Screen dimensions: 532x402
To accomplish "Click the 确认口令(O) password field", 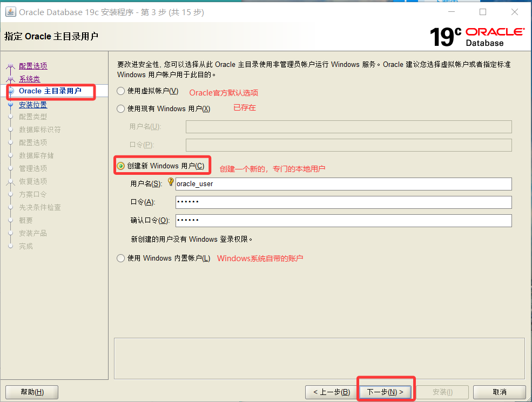I will (344, 220).
